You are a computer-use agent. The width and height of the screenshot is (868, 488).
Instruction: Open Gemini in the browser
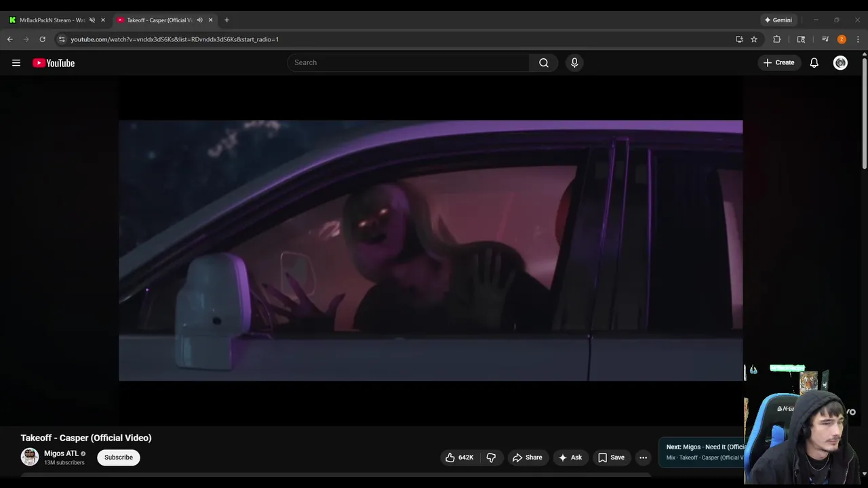(x=778, y=20)
